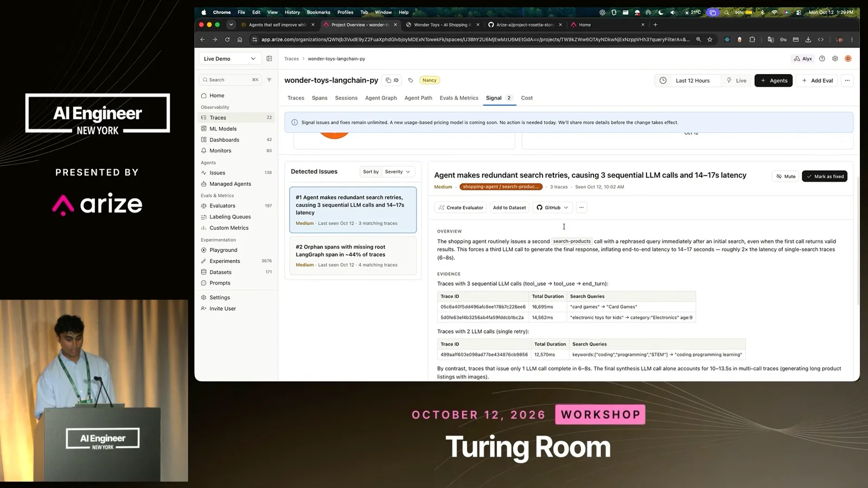Click the sidebar Search field

click(231, 80)
